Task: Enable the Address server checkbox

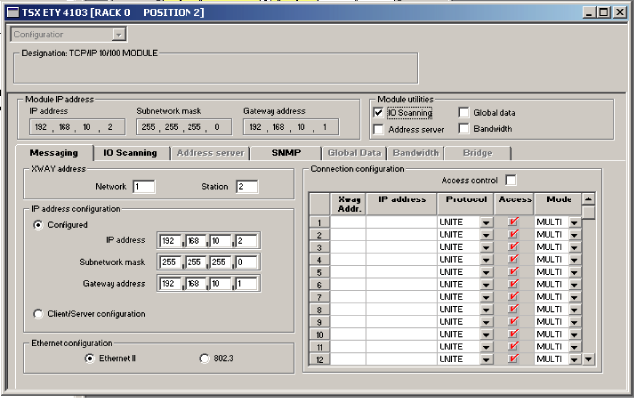Action: point(378,129)
